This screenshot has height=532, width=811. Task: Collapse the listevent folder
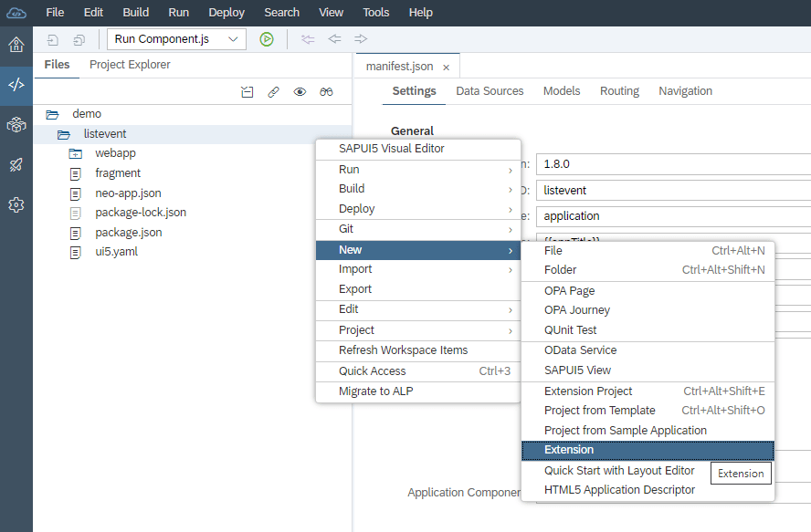103,133
